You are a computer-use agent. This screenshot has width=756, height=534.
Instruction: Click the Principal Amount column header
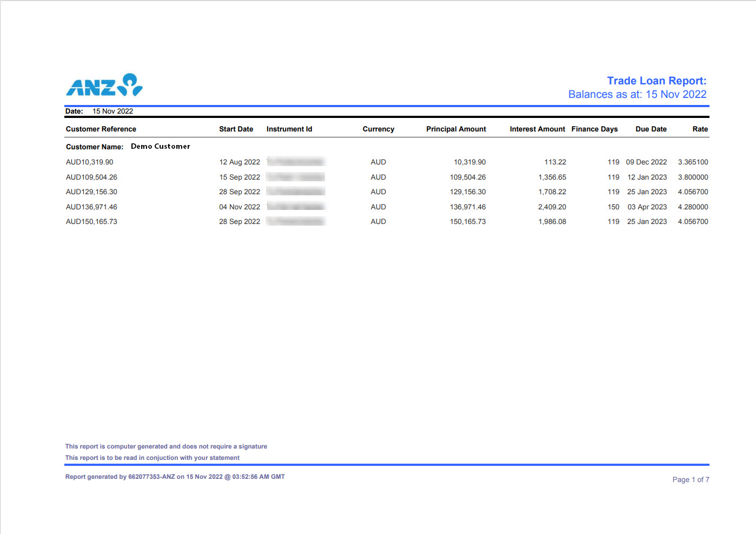pos(455,129)
